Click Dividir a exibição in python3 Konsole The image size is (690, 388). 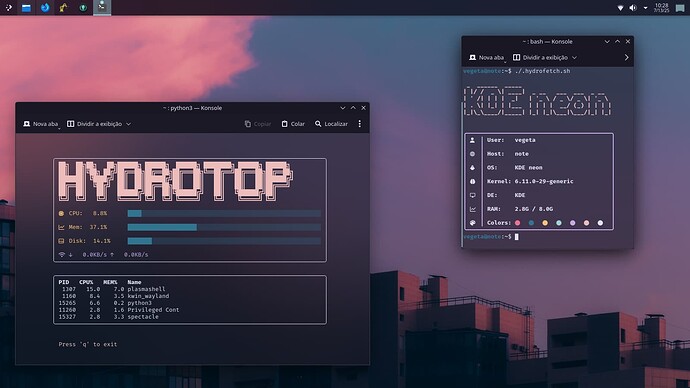point(95,124)
